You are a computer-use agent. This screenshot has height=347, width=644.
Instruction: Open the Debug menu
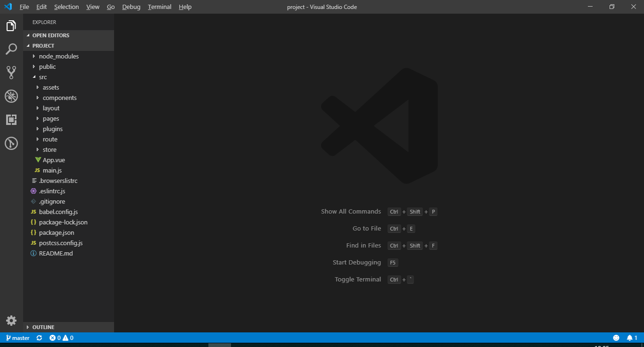[131, 7]
